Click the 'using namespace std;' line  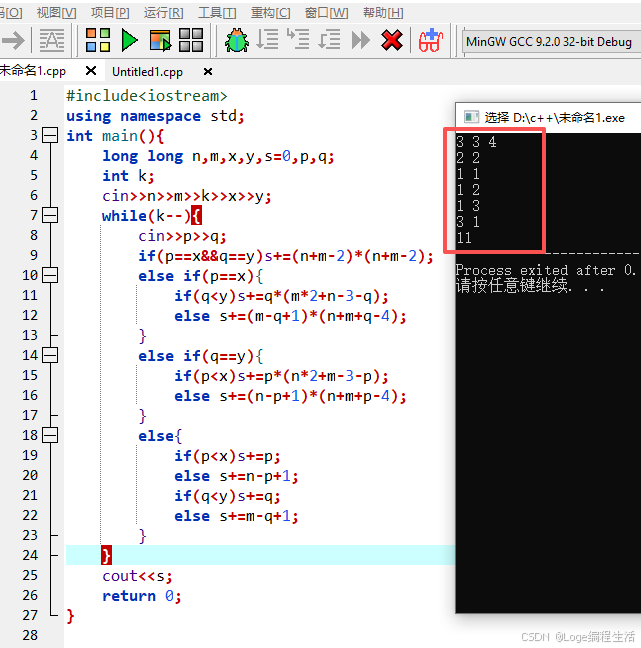[x=155, y=116]
